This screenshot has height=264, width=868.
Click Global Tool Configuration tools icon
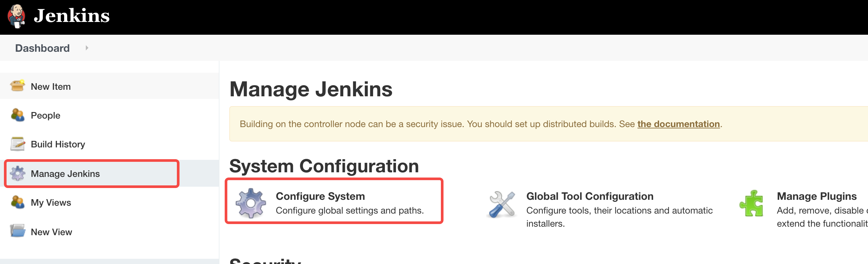[502, 204]
